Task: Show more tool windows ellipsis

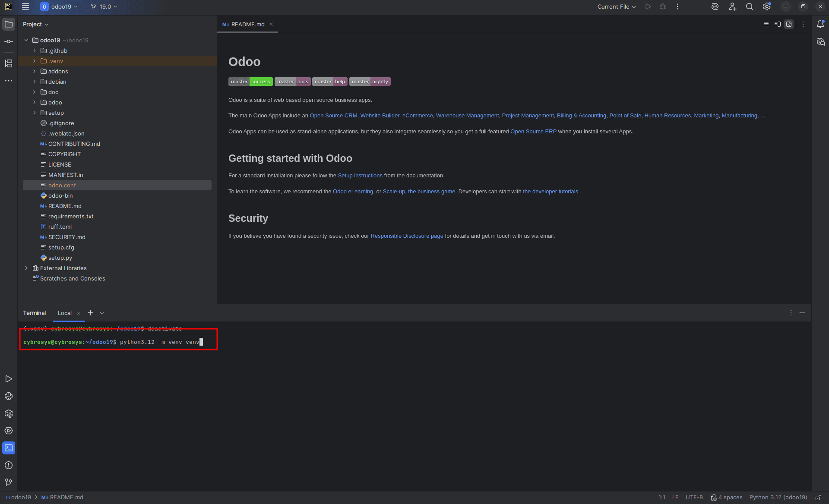Action: pyautogui.click(x=9, y=81)
